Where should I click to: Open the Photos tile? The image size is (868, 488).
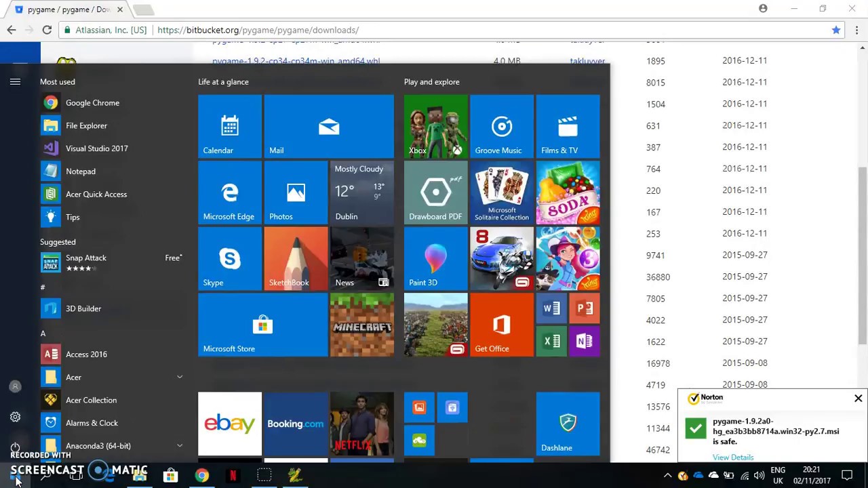[x=296, y=192]
